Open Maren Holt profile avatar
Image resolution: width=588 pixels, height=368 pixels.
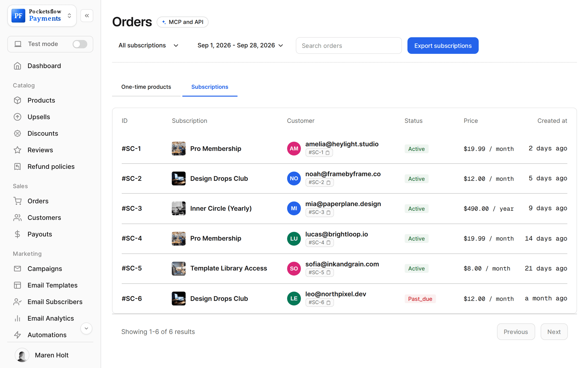[22, 355]
